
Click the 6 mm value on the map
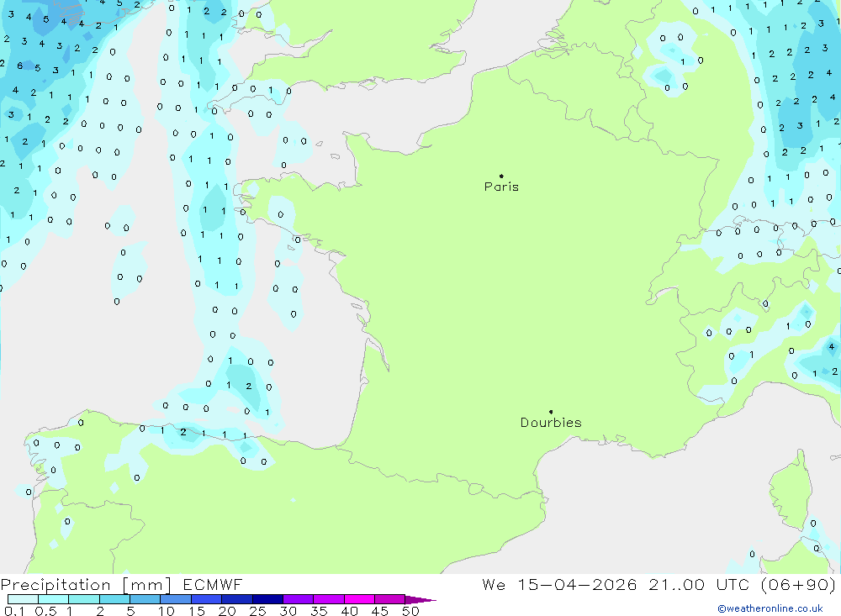click(x=20, y=66)
